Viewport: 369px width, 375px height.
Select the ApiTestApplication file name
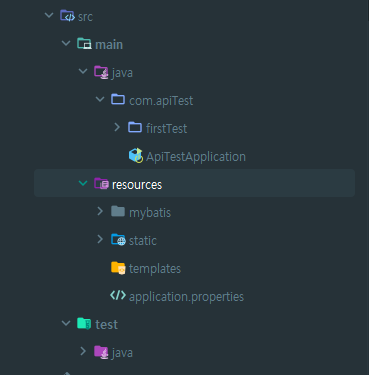[x=196, y=157]
